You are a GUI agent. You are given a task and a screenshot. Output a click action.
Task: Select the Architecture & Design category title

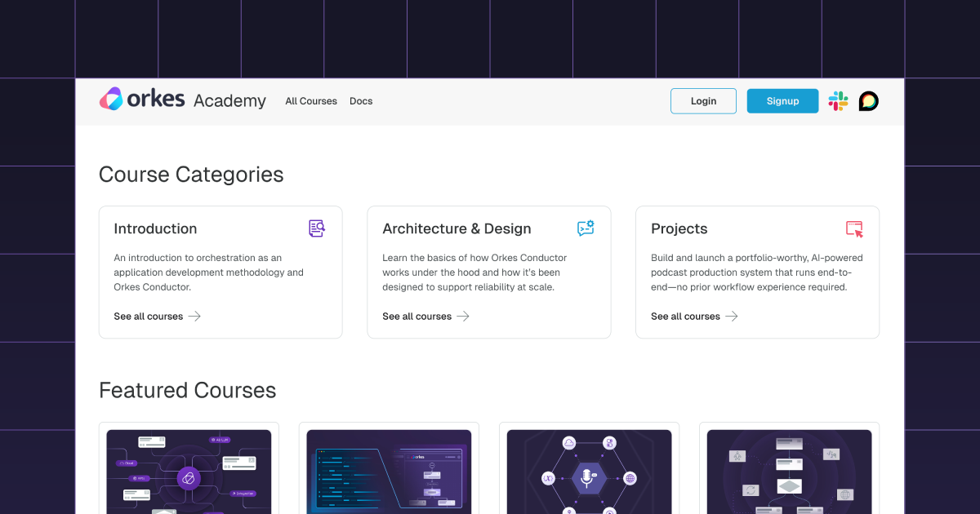[x=457, y=229]
